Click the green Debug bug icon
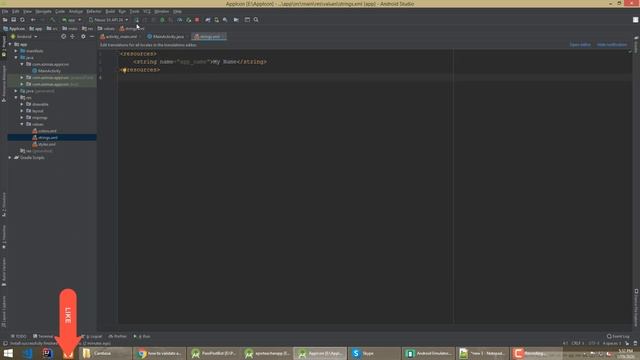Viewport: 640px width, 360px height. [162, 20]
